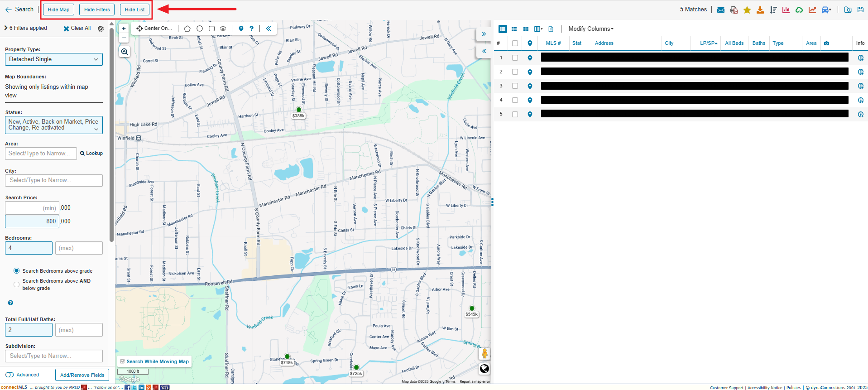Image resolution: width=868 pixels, height=390 pixels.
Task: Toggle the Advanced search switch
Action: pyautogui.click(x=10, y=375)
